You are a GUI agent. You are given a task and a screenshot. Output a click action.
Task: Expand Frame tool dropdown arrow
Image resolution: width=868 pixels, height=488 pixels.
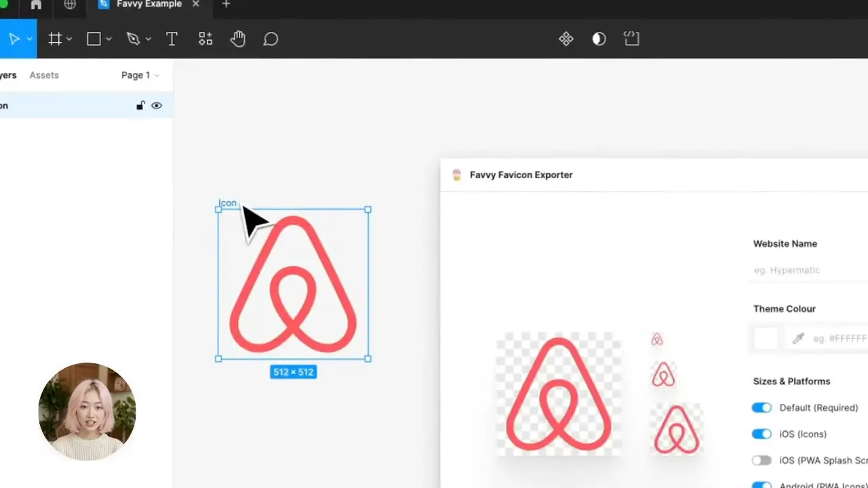[x=69, y=39]
